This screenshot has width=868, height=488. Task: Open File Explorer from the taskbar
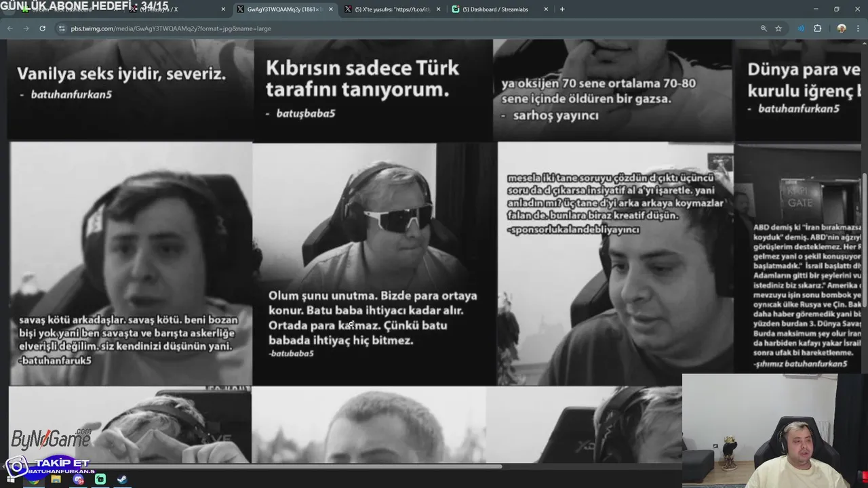pos(56,479)
